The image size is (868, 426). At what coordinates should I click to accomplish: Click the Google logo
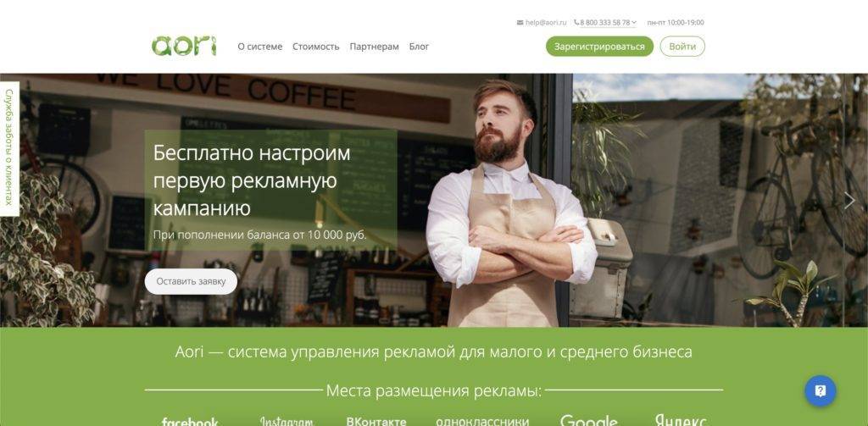point(588,421)
